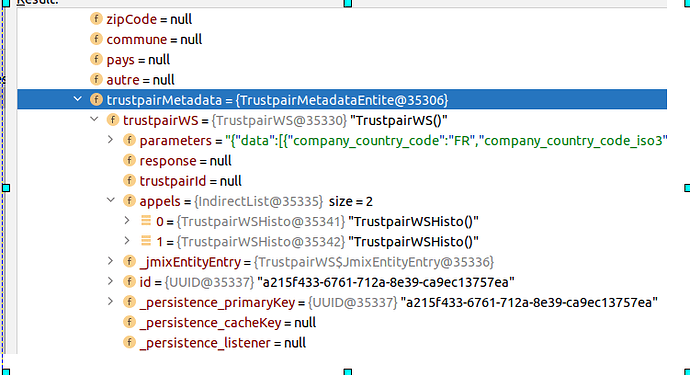Select the commune = null row

[154, 40]
